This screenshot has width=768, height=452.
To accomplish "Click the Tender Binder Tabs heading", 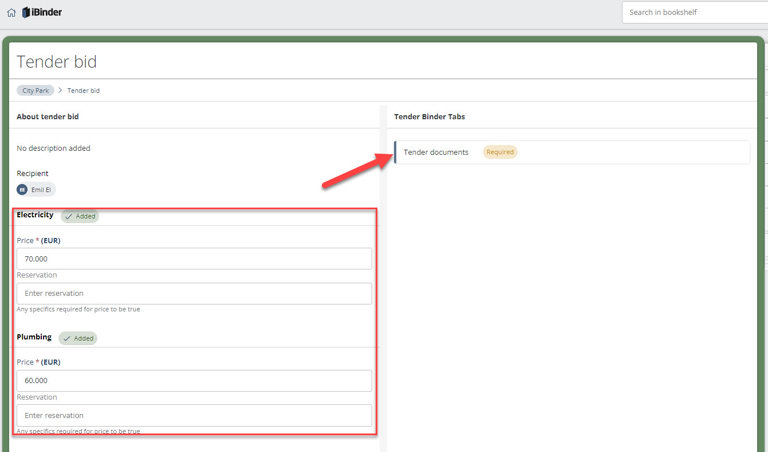I will 430,117.
